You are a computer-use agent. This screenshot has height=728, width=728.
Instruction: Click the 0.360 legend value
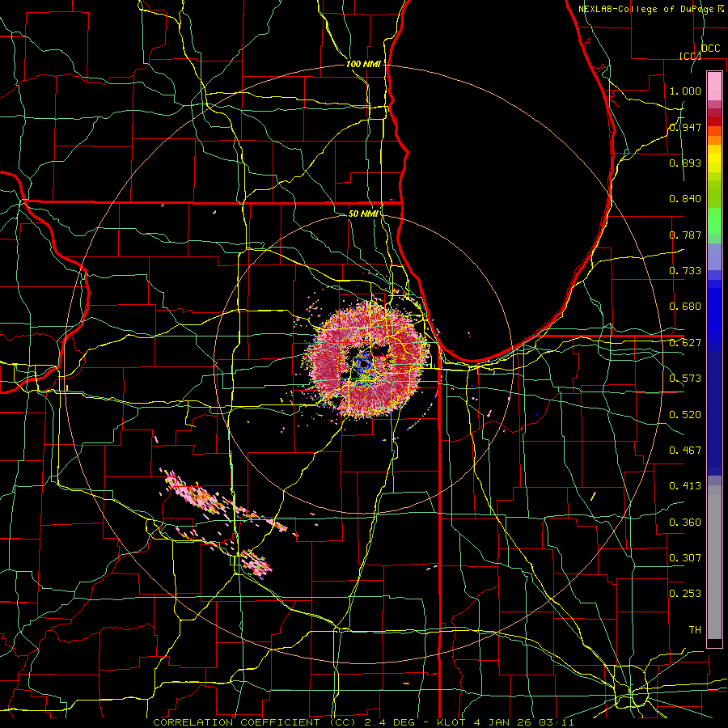pyautogui.click(x=685, y=523)
